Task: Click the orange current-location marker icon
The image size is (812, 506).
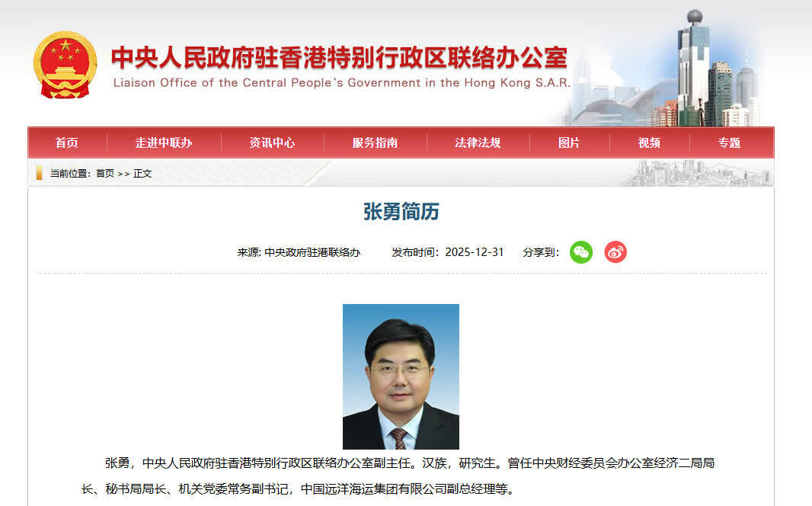Action: [x=40, y=173]
